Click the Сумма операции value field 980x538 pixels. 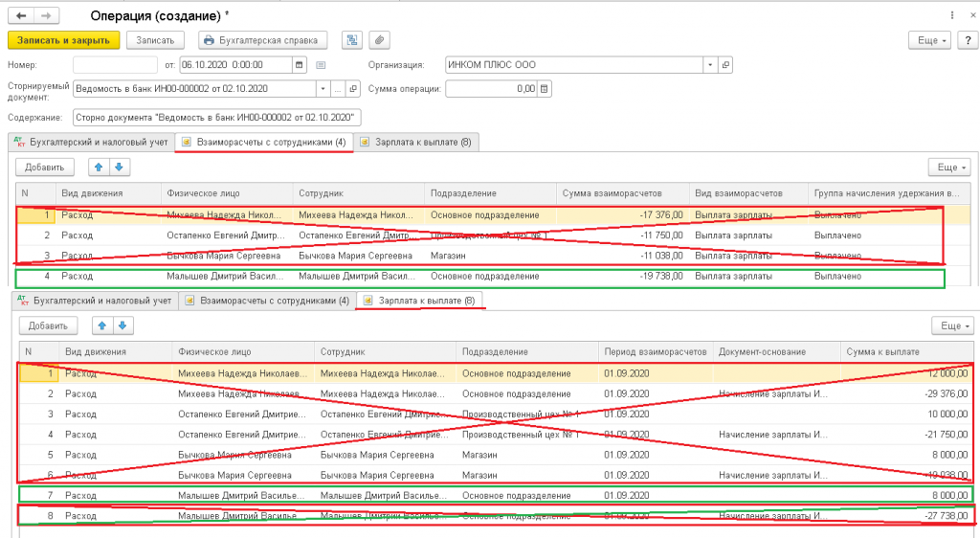(x=491, y=89)
